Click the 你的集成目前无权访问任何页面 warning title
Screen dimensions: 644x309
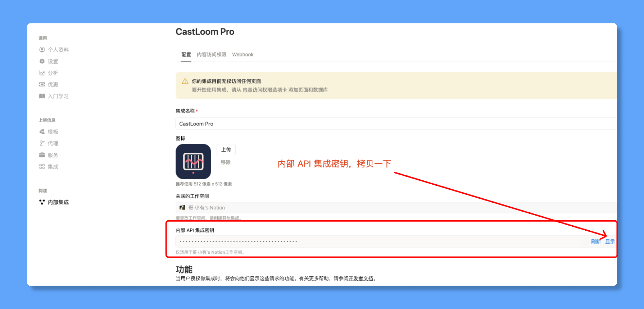226,81
